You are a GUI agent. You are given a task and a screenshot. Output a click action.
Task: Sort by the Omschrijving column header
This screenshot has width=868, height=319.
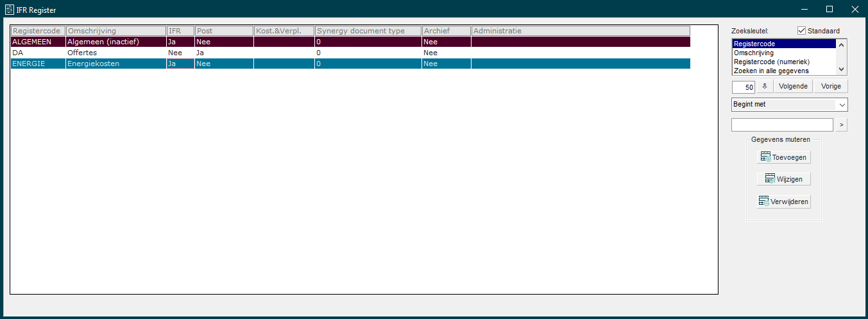click(115, 31)
